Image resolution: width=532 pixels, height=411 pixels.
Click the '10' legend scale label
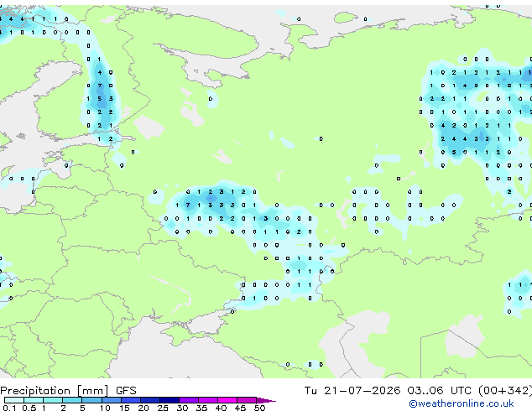click(x=105, y=408)
